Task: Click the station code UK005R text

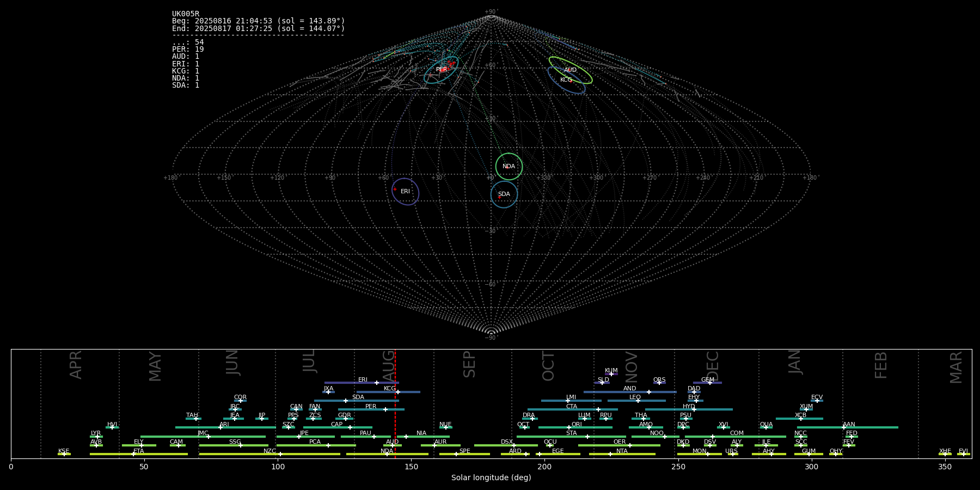Action: point(186,14)
